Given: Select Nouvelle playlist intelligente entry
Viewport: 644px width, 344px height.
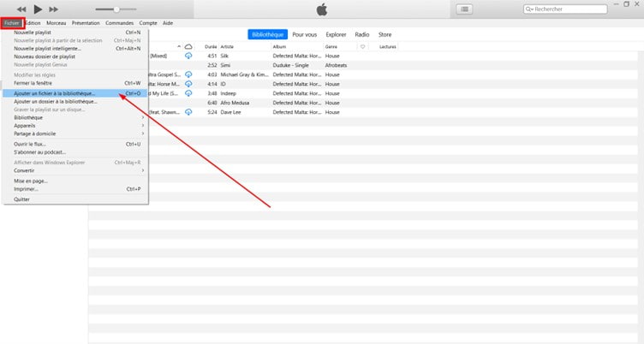Looking at the screenshot, I should point(75,49).
